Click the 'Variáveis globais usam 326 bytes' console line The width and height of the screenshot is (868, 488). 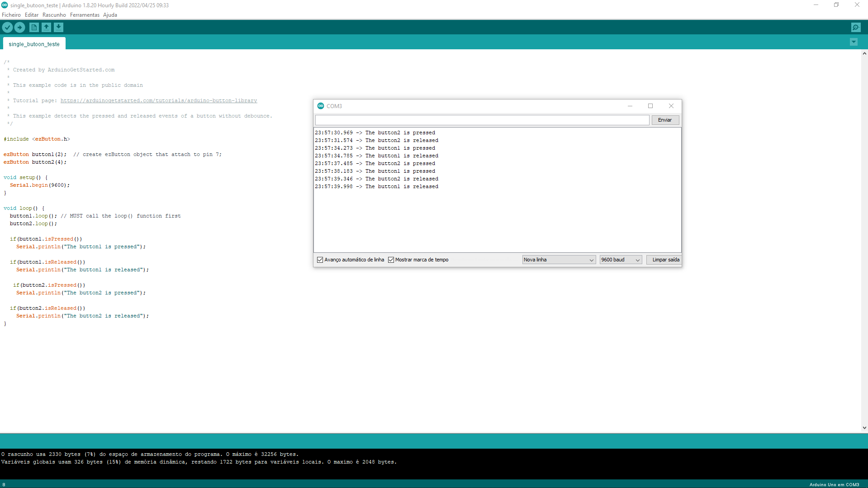tap(199, 462)
